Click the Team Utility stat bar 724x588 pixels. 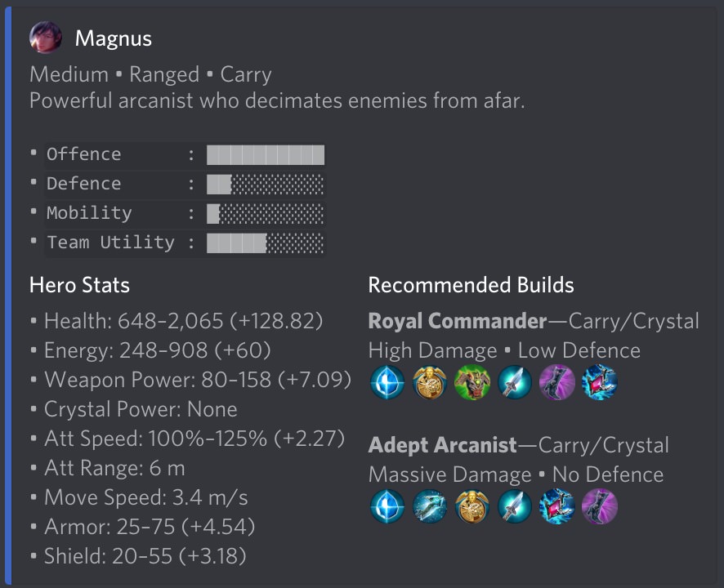(x=266, y=243)
